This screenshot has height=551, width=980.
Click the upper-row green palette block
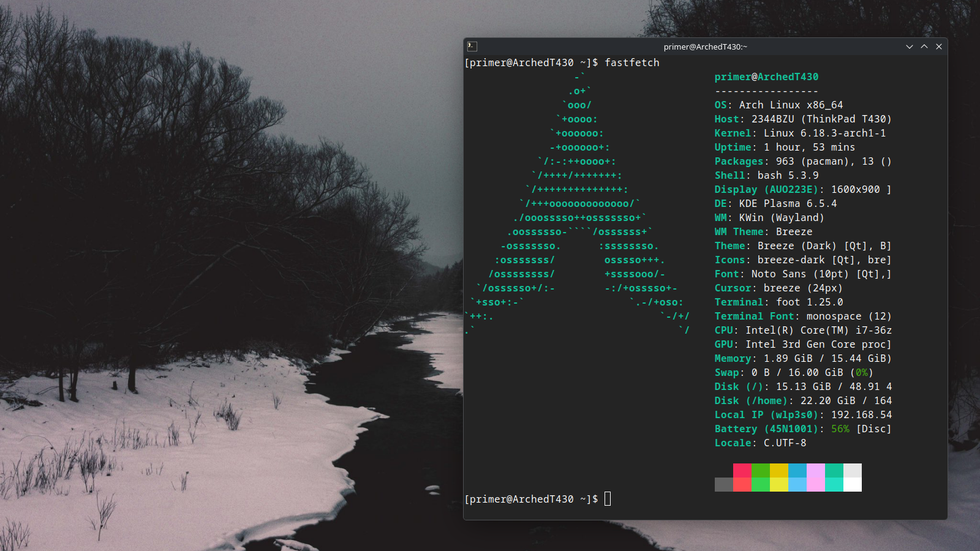[x=761, y=470]
